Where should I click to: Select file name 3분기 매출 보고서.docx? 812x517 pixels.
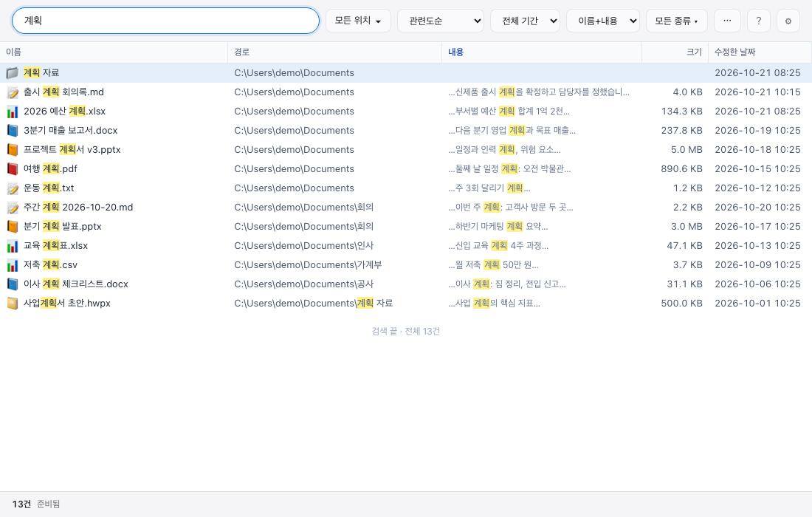(70, 130)
